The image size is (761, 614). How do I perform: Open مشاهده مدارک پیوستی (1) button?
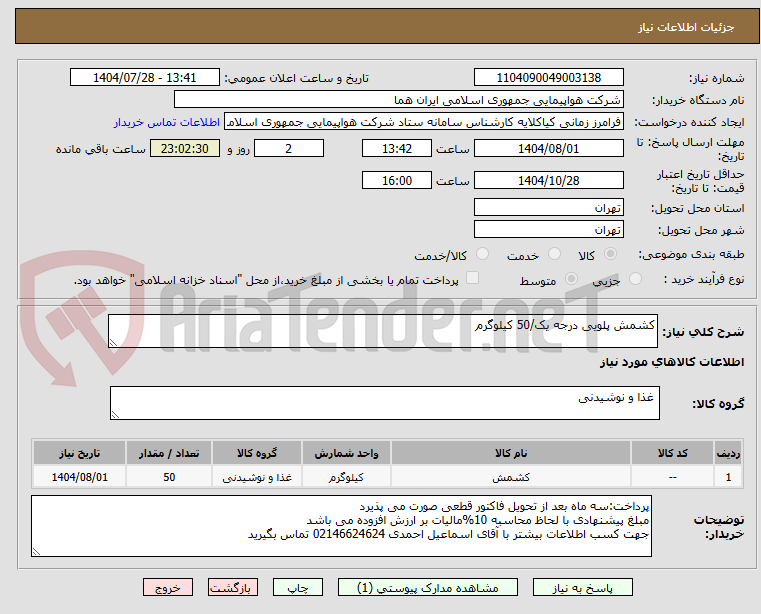(428, 587)
